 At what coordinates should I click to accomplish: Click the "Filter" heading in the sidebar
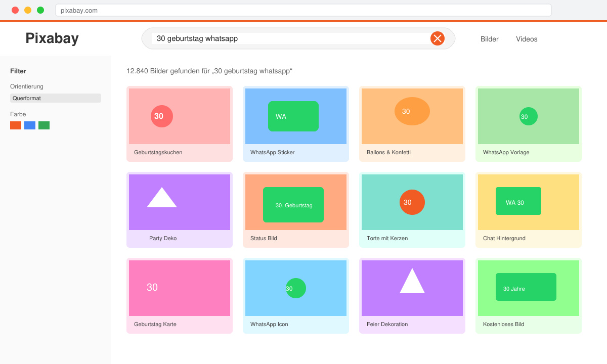(18, 71)
